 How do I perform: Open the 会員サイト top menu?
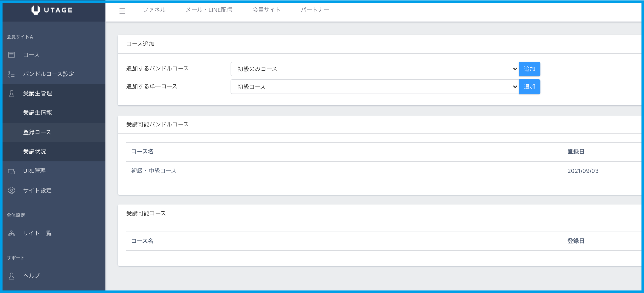(266, 10)
